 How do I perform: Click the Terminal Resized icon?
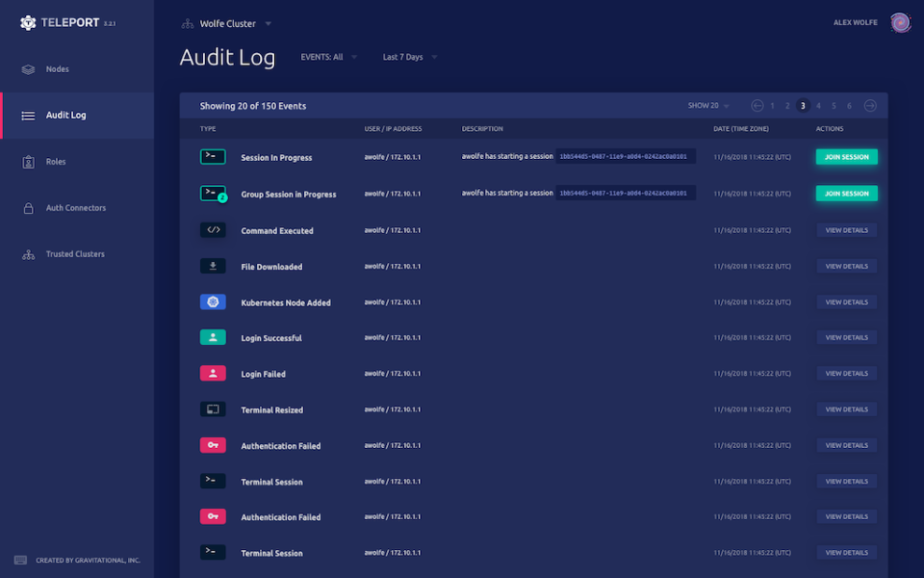click(x=213, y=409)
